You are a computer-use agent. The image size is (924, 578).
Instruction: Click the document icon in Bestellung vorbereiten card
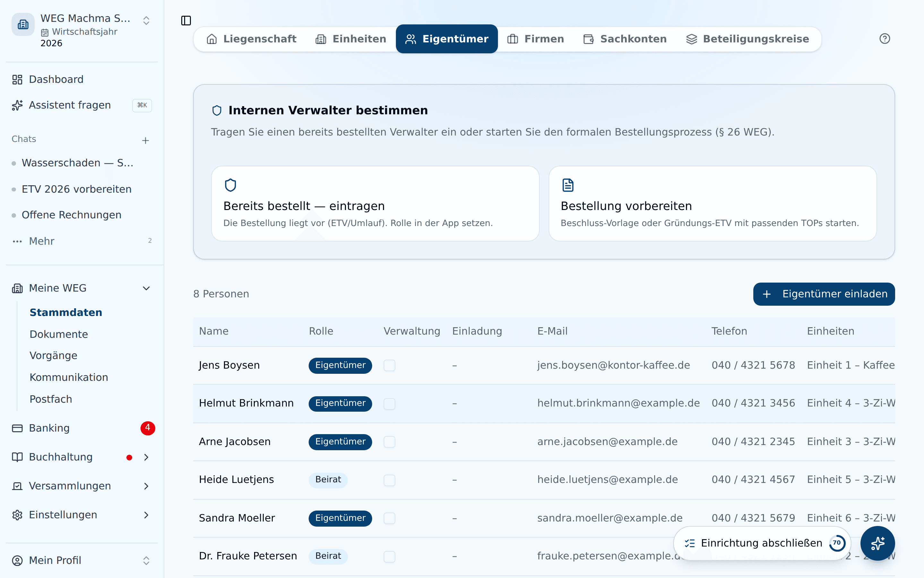click(568, 185)
